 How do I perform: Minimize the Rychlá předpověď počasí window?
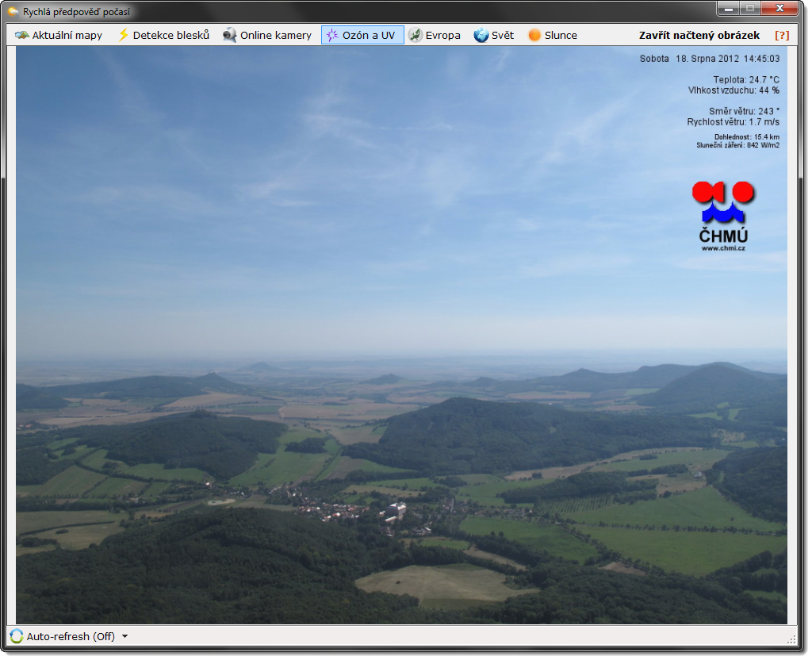tap(730, 9)
